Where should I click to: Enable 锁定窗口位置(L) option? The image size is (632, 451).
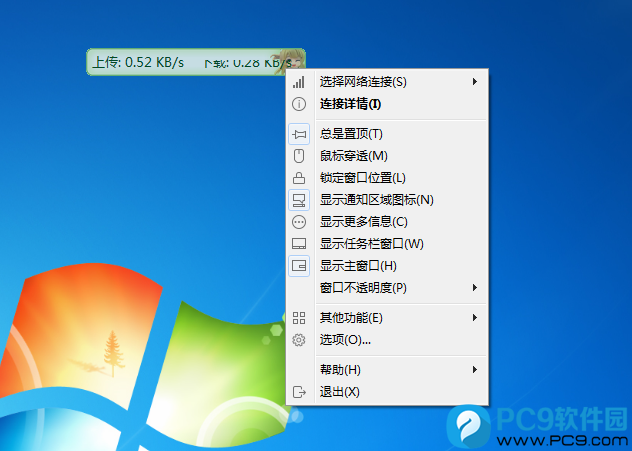(387, 178)
